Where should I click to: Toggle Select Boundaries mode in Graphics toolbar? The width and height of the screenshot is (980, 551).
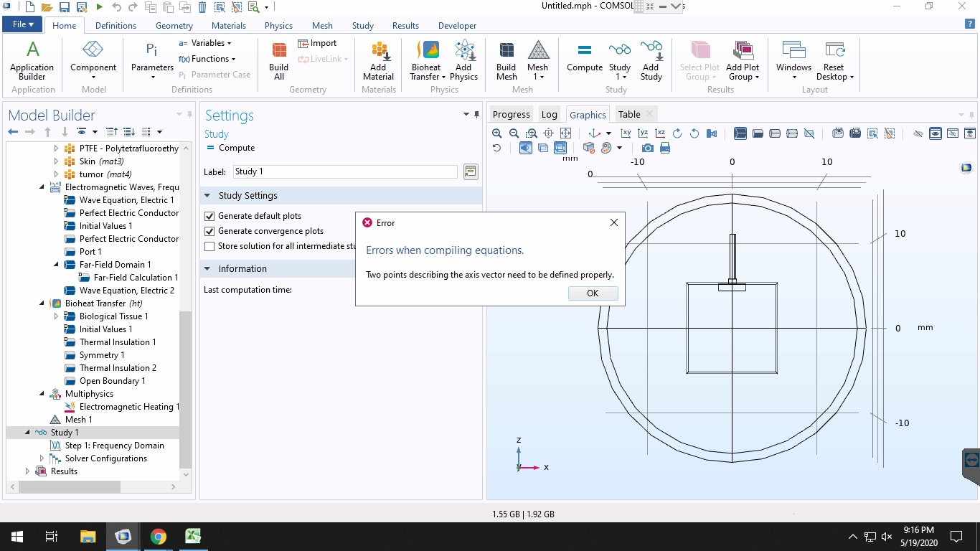point(758,133)
